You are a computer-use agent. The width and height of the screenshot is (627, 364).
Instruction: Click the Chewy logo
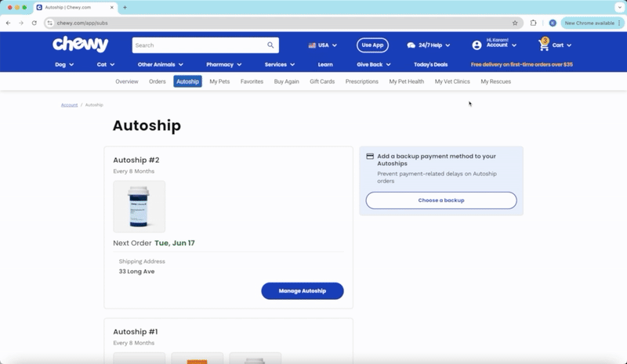tap(81, 45)
